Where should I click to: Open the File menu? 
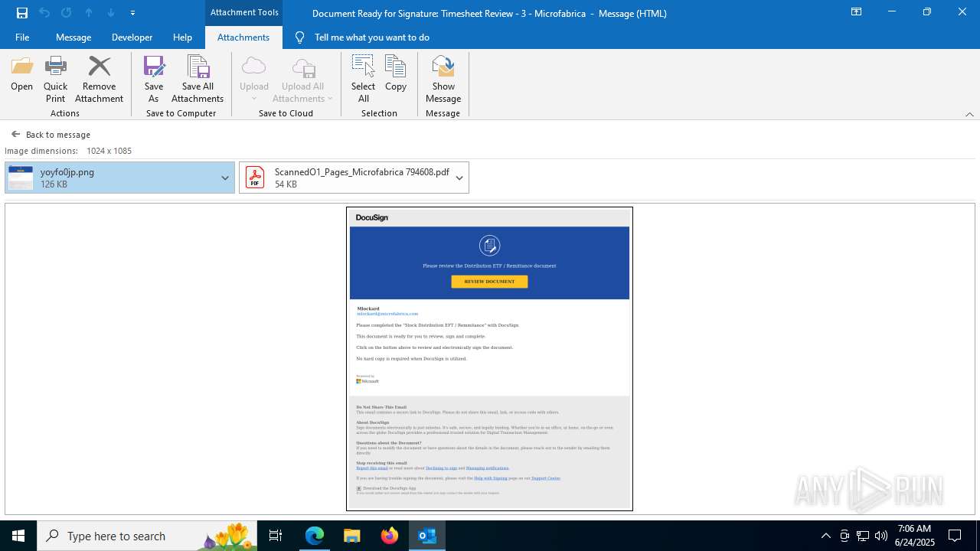point(22,37)
